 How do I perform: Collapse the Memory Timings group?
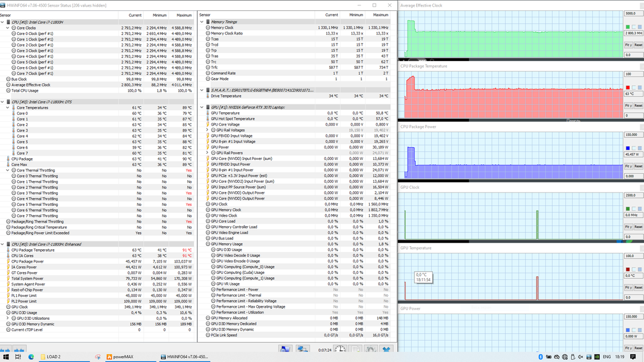pos(202,22)
